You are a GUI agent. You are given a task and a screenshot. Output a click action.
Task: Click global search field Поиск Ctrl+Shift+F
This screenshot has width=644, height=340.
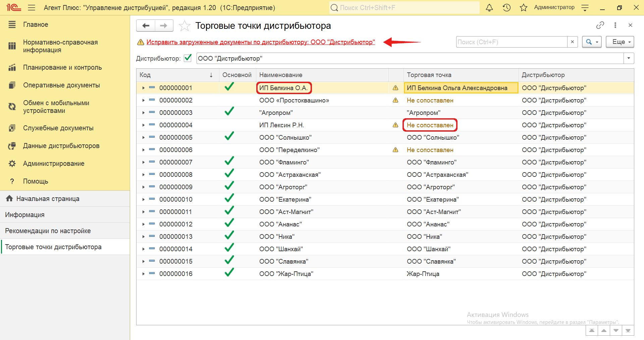coord(405,7)
